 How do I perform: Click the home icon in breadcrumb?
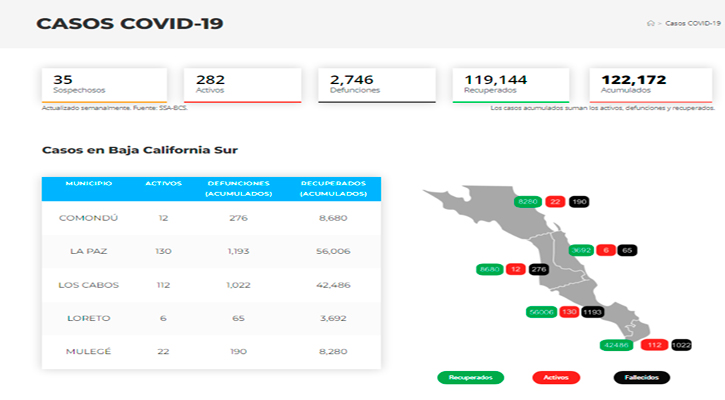[651, 23]
